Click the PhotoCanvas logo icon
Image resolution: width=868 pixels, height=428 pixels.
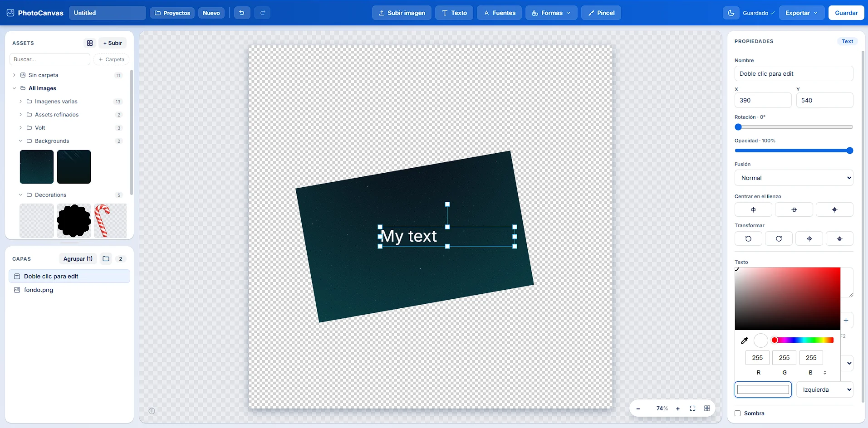click(10, 13)
